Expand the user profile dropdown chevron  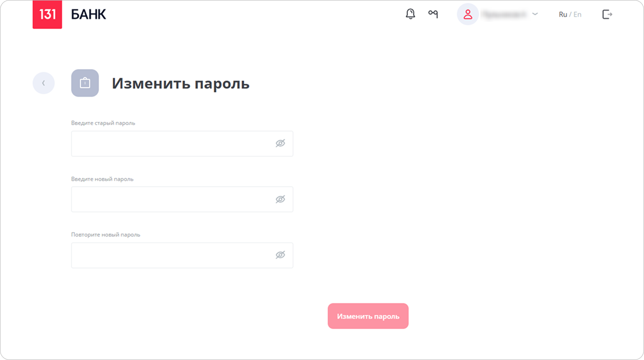[535, 14]
